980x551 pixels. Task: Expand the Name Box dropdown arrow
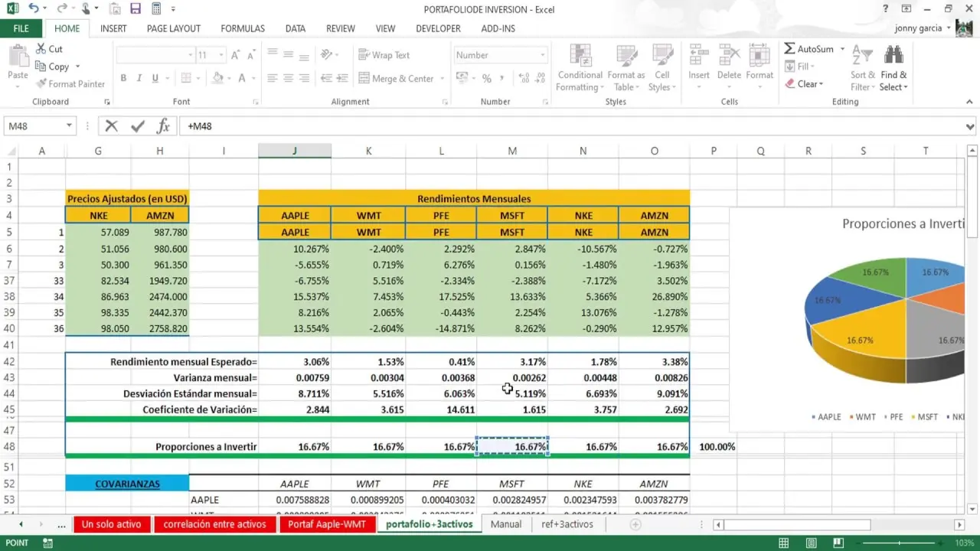(69, 126)
